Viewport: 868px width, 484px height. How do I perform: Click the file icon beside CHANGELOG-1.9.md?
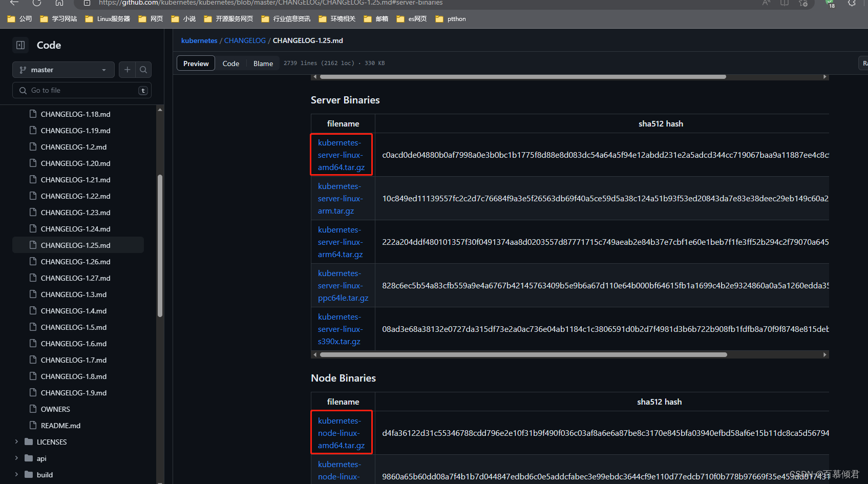pos(33,392)
